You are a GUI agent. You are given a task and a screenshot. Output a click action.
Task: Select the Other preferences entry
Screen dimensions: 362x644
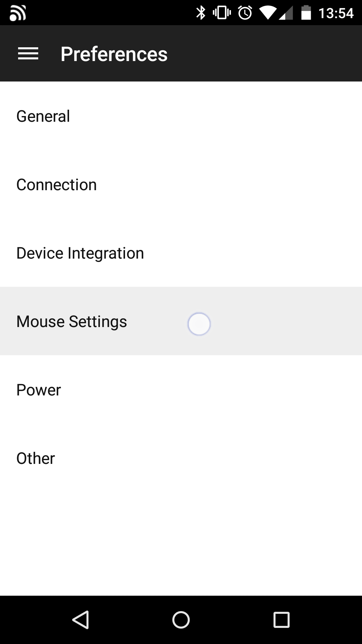(36, 458)
